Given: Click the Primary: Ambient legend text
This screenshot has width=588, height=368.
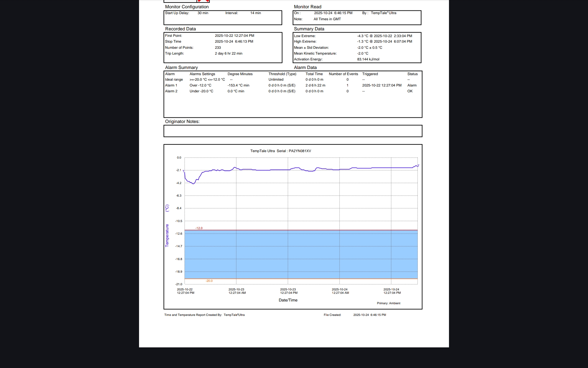Looking at the screenshot, I should coord(388,303).
